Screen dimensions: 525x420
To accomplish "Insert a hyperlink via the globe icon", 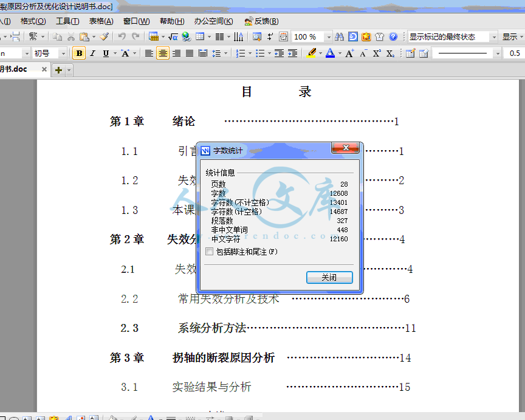I will (x=186, y=36).
